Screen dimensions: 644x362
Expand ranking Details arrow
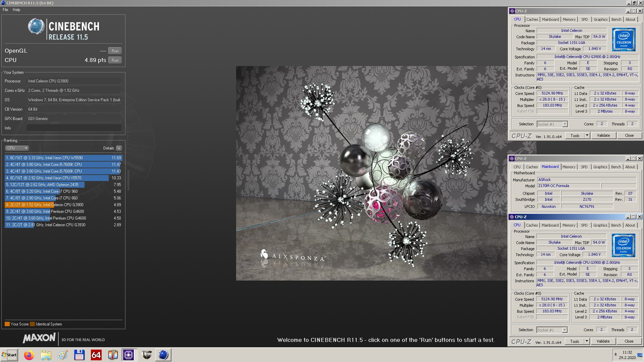click(x=119, y=148)
